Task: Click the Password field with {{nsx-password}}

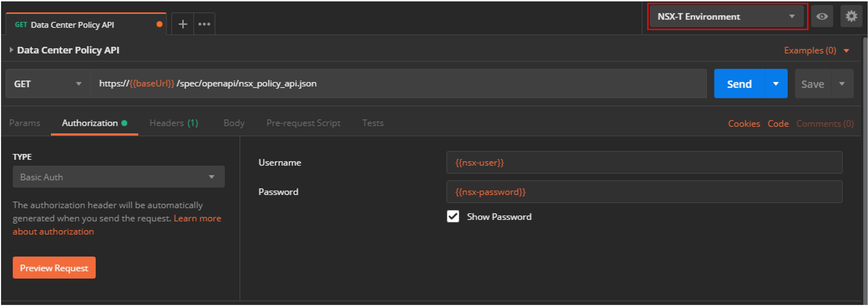Action: 644,192
